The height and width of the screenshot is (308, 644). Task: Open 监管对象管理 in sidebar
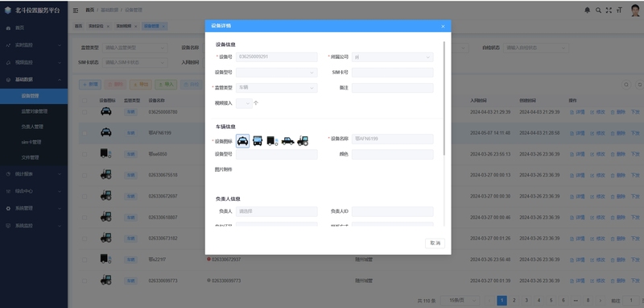(x=34, y=111)
